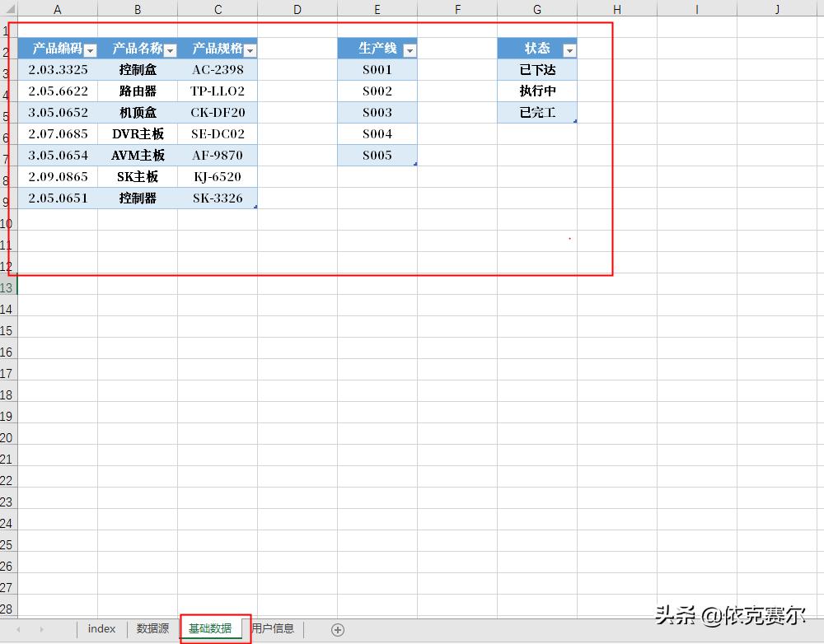This screenshot has height=644, width=824.
Task: Open the 生产线 column filter dropdown
Action: pyautogui.click(x=409, y=49)
